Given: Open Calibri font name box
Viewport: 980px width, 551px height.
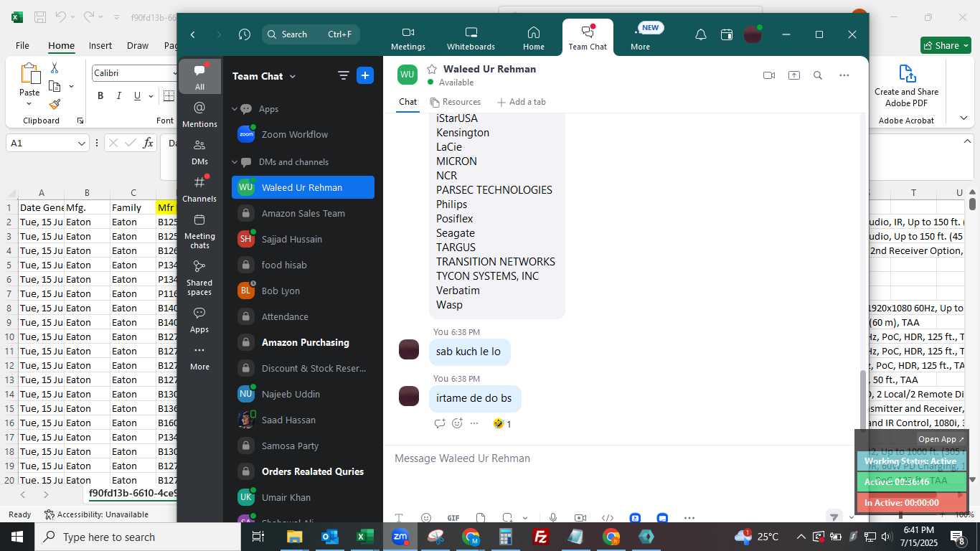Looking at the screenshot, I should pos(133,73).
